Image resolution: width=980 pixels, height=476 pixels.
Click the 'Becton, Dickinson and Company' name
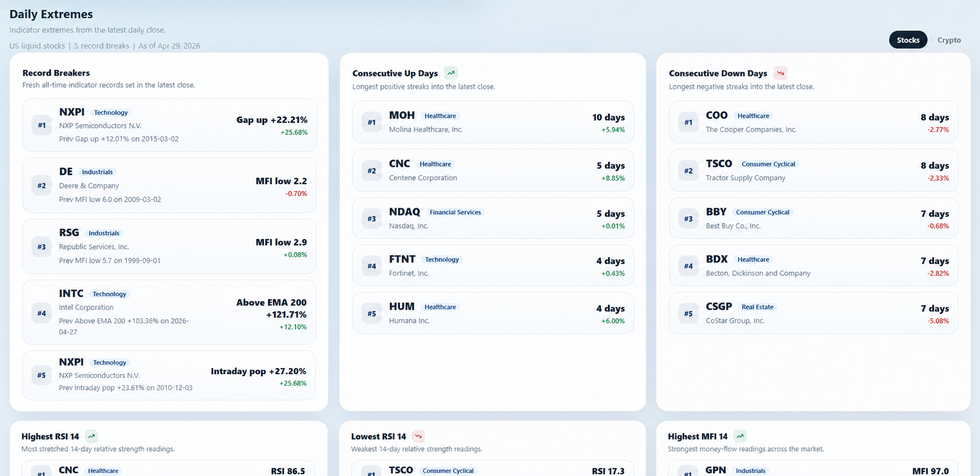tap(758, 273)
